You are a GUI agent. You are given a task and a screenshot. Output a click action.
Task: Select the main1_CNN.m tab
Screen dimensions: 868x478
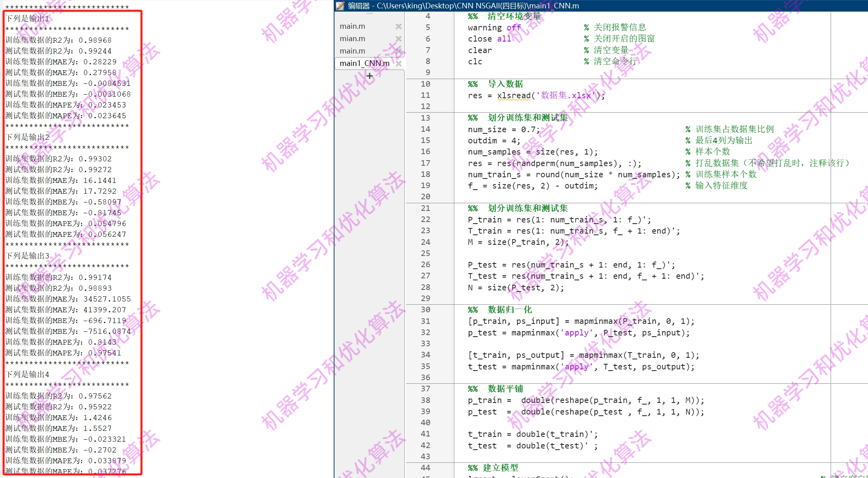pyautogui.click(x=364, y=63)
